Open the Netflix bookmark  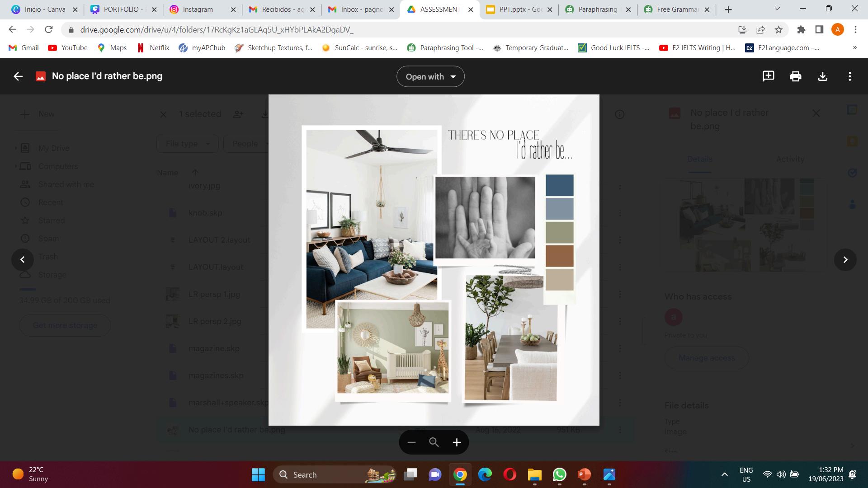(x=153, y=48)
